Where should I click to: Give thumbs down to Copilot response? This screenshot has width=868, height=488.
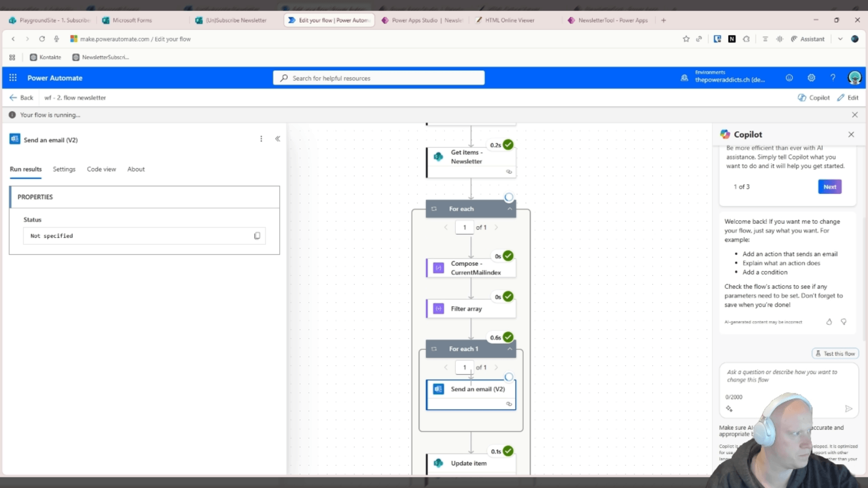(844, 322)
